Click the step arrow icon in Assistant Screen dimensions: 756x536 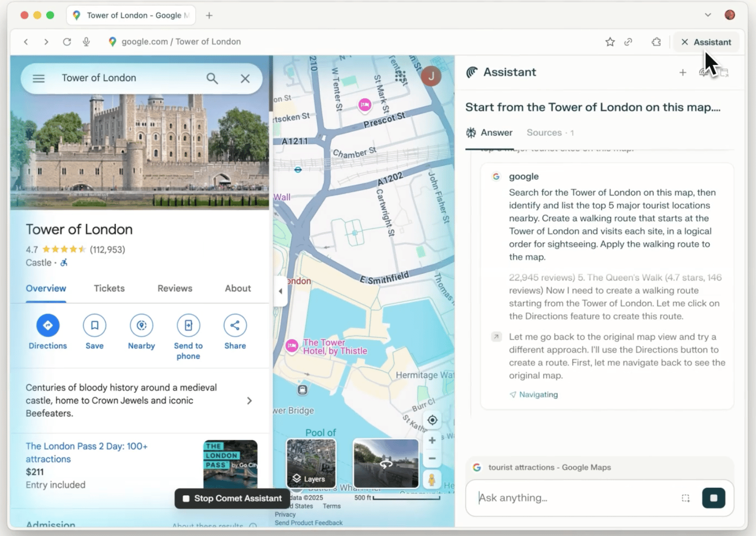496,337
